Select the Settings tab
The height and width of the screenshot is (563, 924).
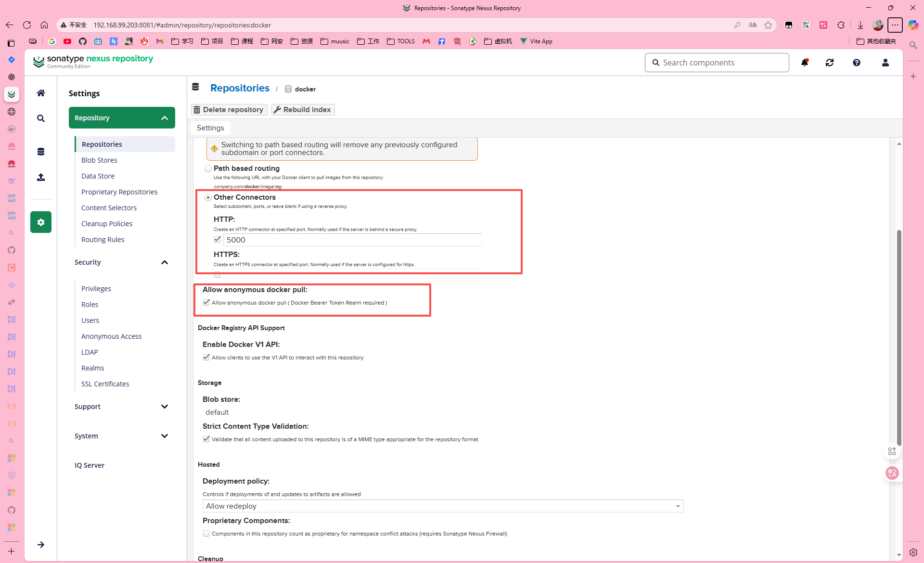pos(210,128)
